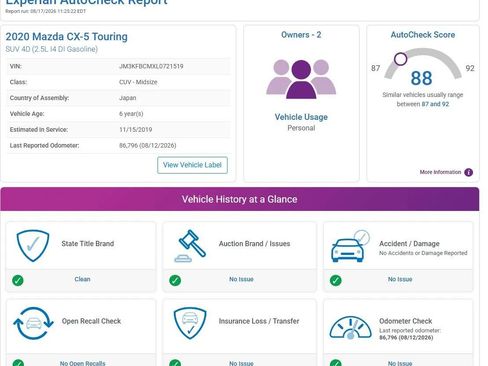
Task: Click the View Vehicle Label button
Action: coord(192,165)
